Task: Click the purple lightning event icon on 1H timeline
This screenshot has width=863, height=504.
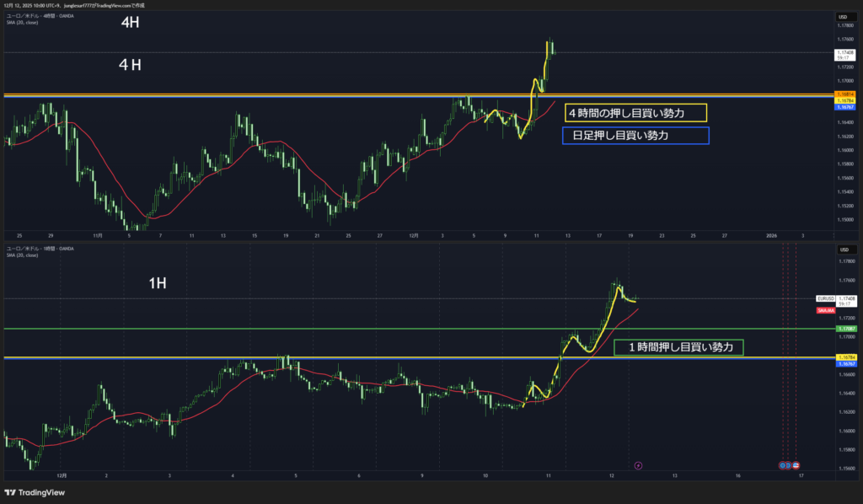Action: click(638, 464)
